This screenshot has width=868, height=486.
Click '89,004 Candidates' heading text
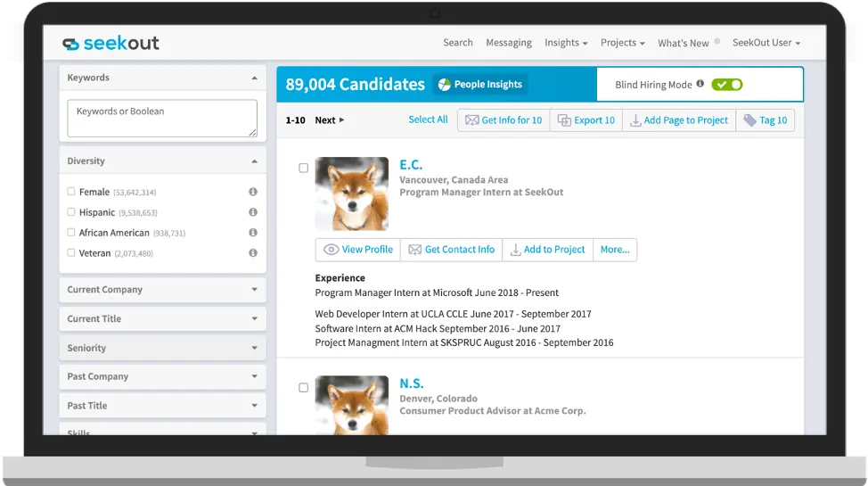tap(355, 84)
